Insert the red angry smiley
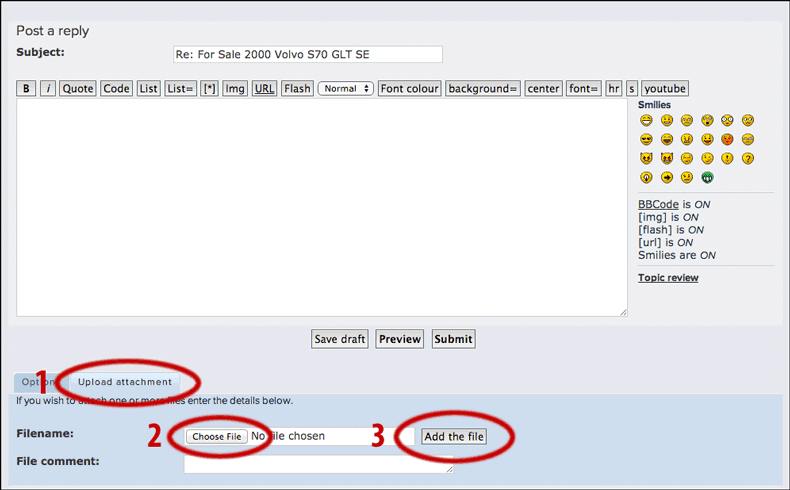The width and height of the screenshot is (790, 490). tap(727, 140)
